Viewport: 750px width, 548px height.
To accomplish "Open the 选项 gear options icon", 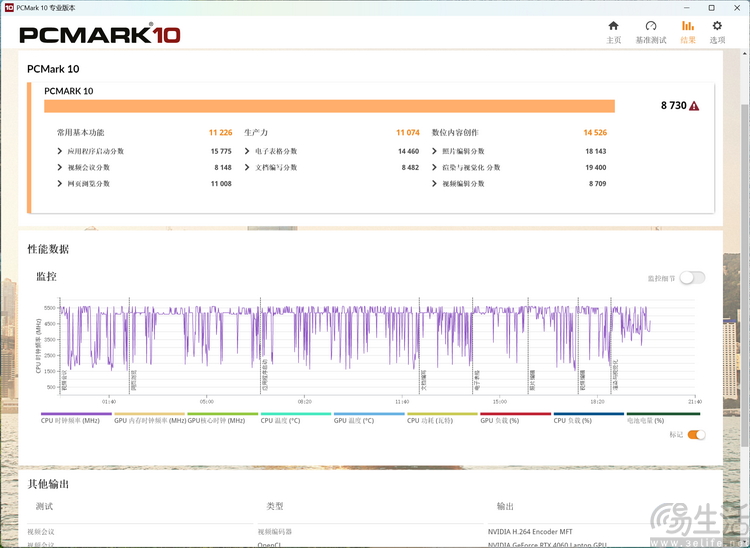I will (717, 26).
